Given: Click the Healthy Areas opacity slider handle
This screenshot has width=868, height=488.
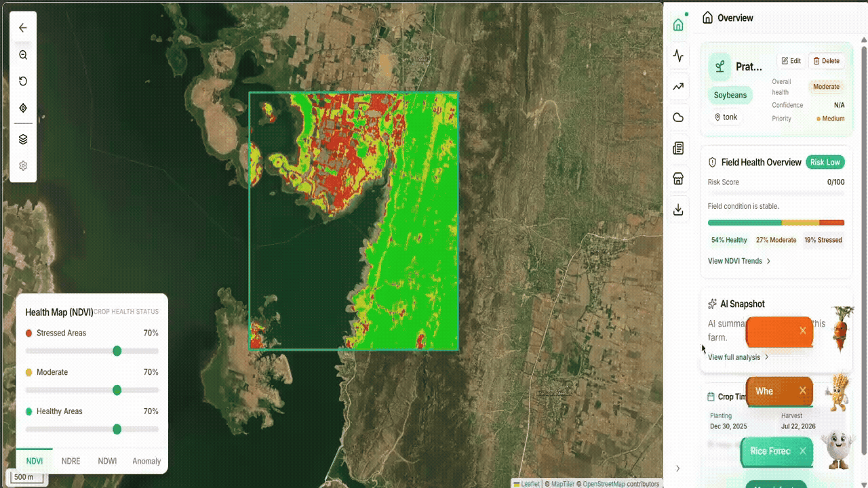Looking at the screenshot, I should (x=117, y=429).
